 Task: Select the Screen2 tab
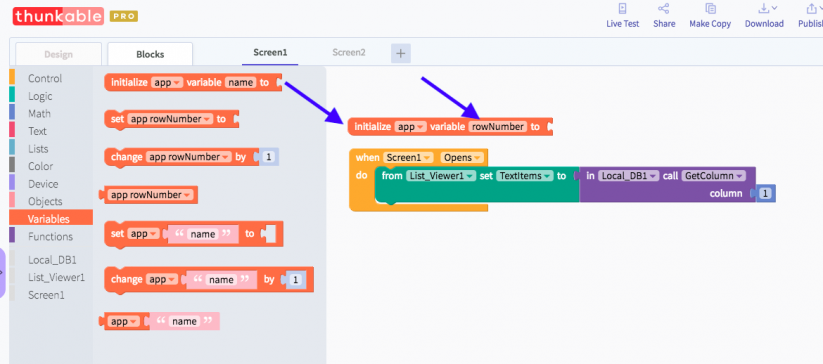click(349, 52)
